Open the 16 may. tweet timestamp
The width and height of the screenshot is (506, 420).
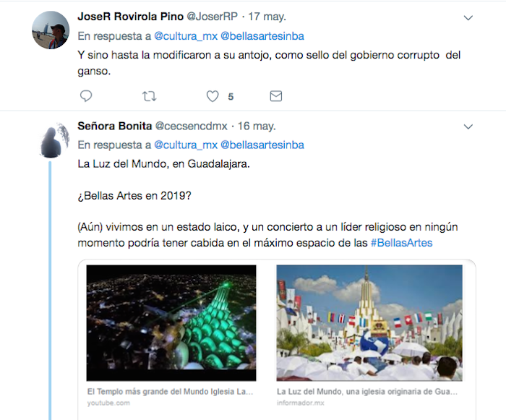[257, 126]
